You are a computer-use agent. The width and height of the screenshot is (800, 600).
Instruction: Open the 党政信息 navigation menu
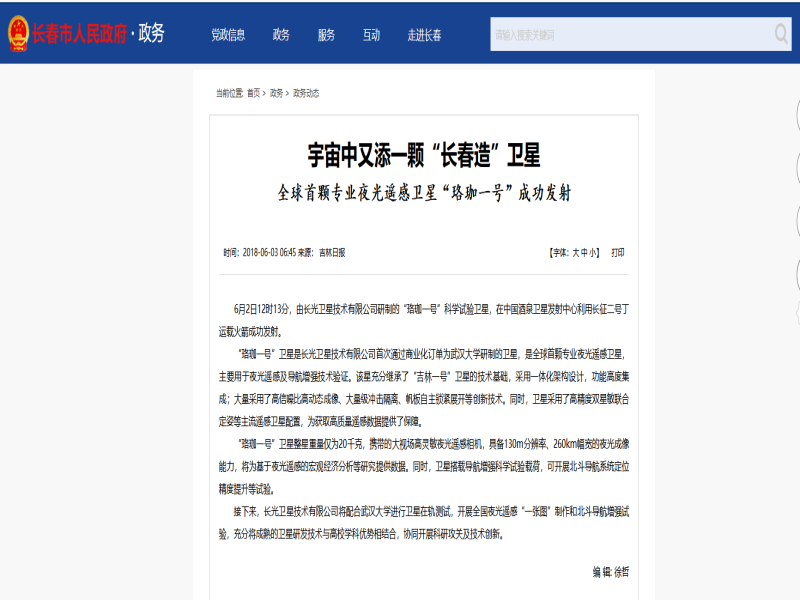[x=228, y=35]
